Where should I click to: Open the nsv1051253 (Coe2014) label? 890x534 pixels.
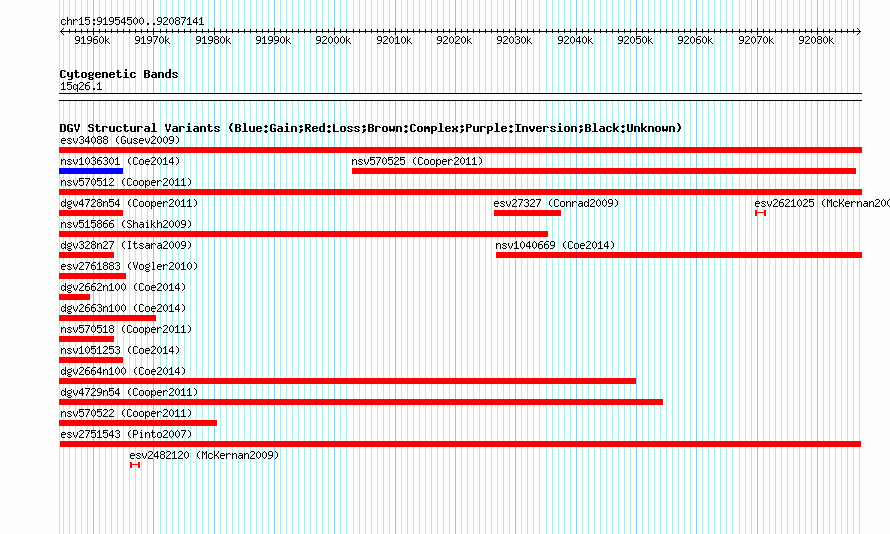pyautogui.click(x=120, y=350)
